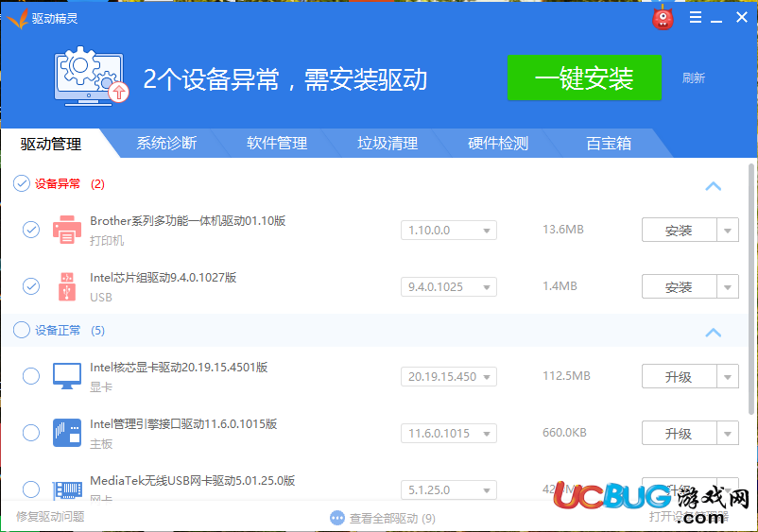Click the MediaTek无线USB网卡驱动5.01.25.0版 title

click(x=193, y=480)
